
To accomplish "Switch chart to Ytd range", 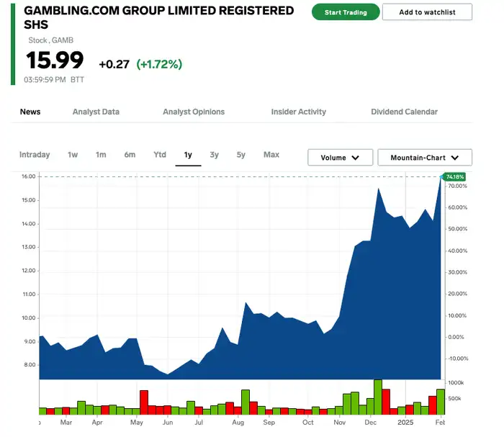I will click(x=160, y=155).
